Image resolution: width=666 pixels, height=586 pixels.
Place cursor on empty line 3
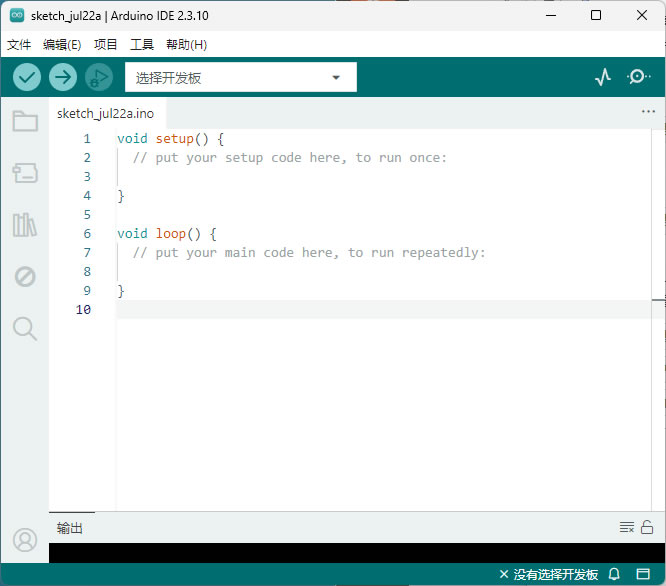384,177
